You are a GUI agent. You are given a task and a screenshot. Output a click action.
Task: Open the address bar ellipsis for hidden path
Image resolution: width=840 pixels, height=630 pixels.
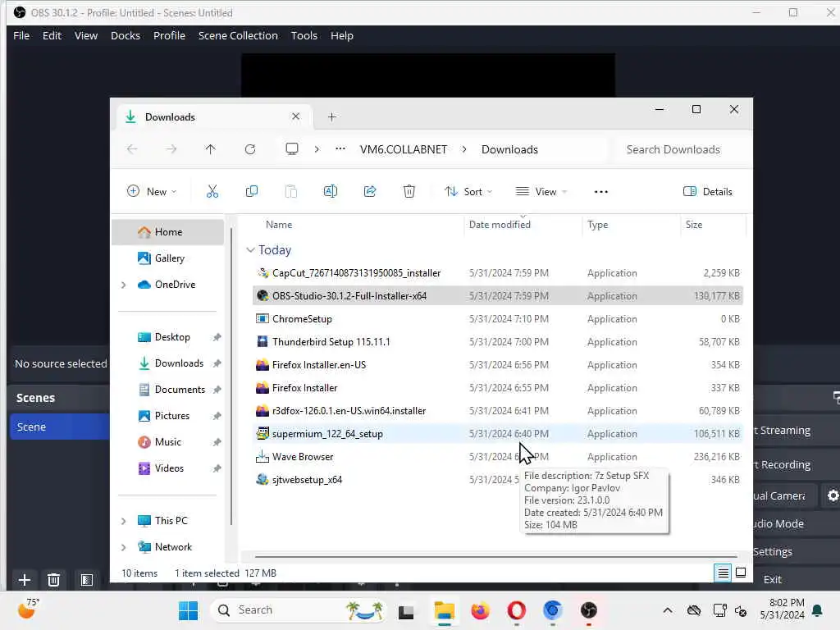340,149
